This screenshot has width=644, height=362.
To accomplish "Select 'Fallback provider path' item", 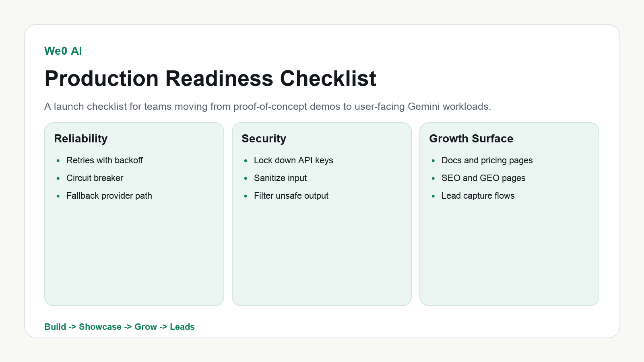I will pyautogui.click(x=109, y=196).
